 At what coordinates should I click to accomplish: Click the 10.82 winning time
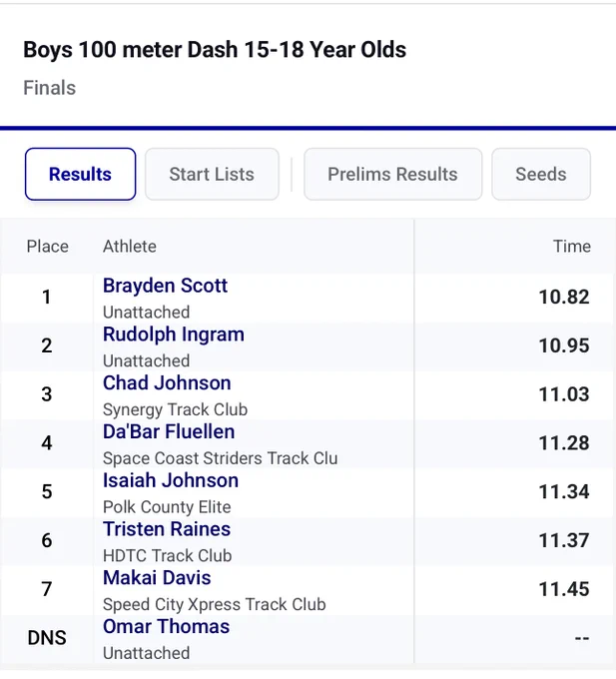coord(564,298)
